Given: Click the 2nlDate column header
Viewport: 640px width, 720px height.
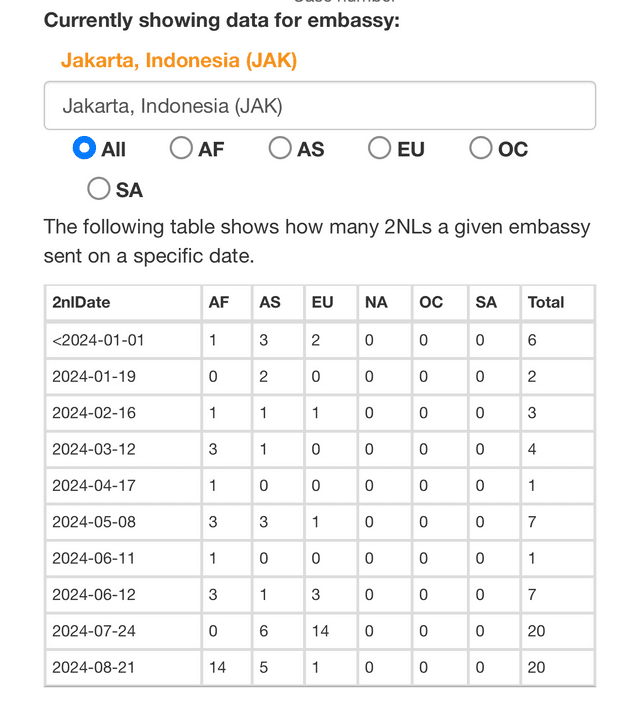Looking at the screenshot, I should click(124, 303).
